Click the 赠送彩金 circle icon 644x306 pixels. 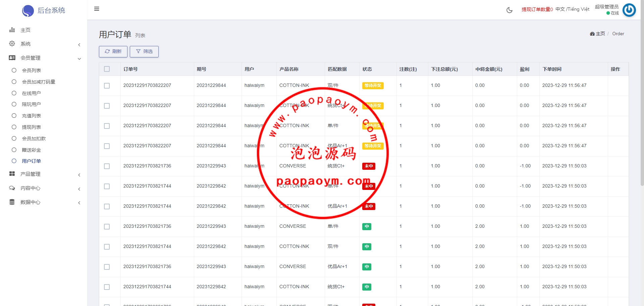pos(14,150)
